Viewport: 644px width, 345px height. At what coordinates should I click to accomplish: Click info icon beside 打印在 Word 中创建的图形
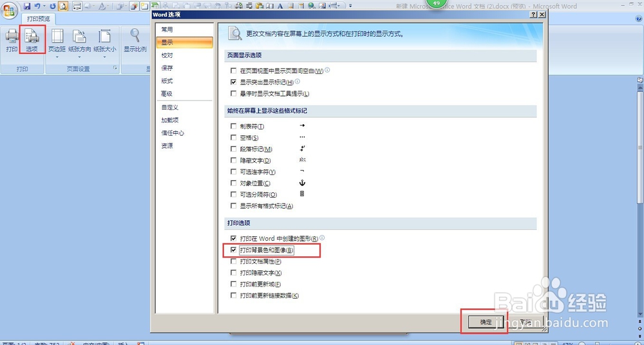pos(322,238)
